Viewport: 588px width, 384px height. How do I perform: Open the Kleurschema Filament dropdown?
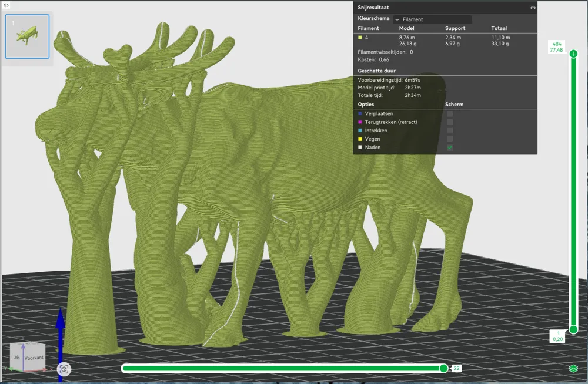(x=432, y=19)
